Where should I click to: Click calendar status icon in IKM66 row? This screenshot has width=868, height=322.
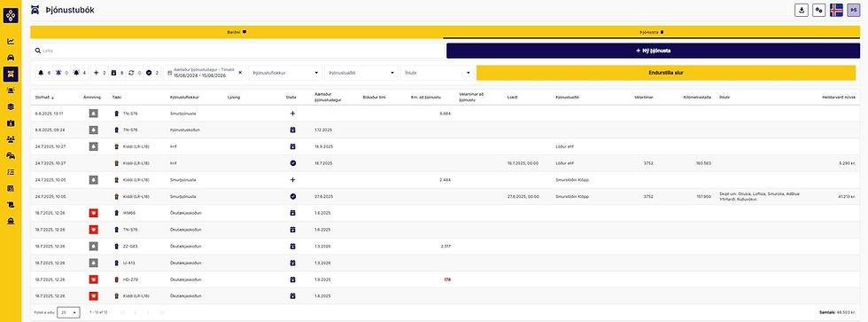coord(293,213)
